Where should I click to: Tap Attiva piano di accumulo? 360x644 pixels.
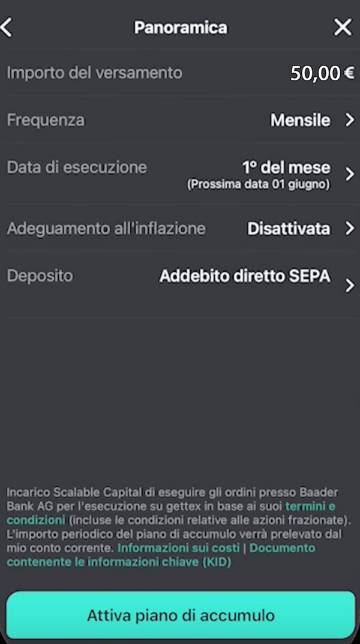click(x=180, y=615)
